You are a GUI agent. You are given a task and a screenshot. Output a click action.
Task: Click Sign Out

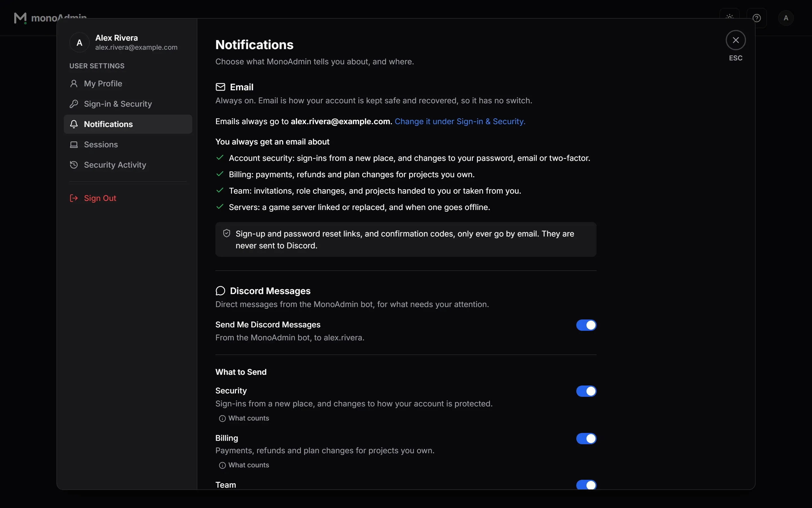click(128, 198)
